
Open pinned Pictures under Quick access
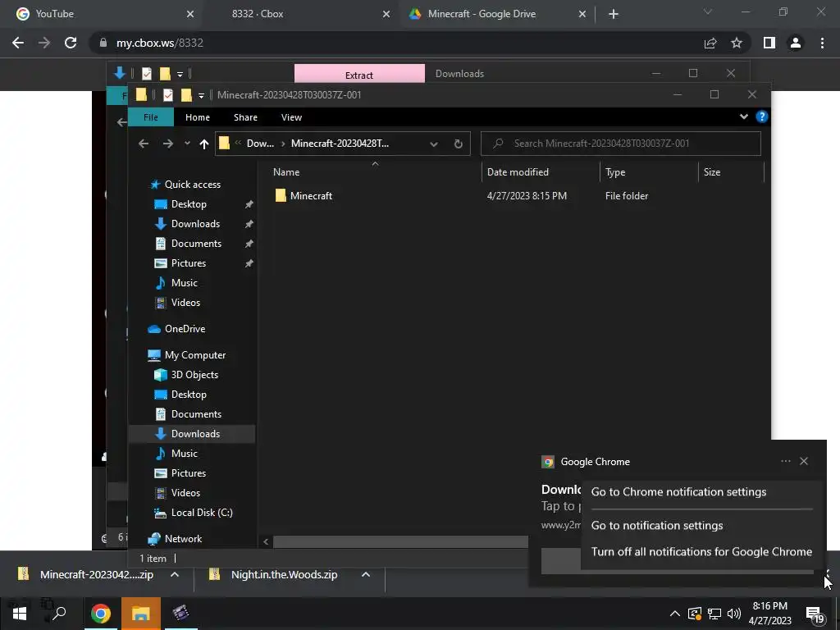(188, 263)
